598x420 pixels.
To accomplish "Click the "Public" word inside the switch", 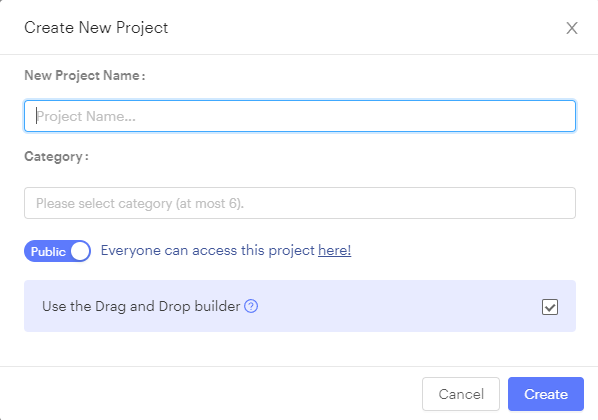I will (x=48, y=252).
